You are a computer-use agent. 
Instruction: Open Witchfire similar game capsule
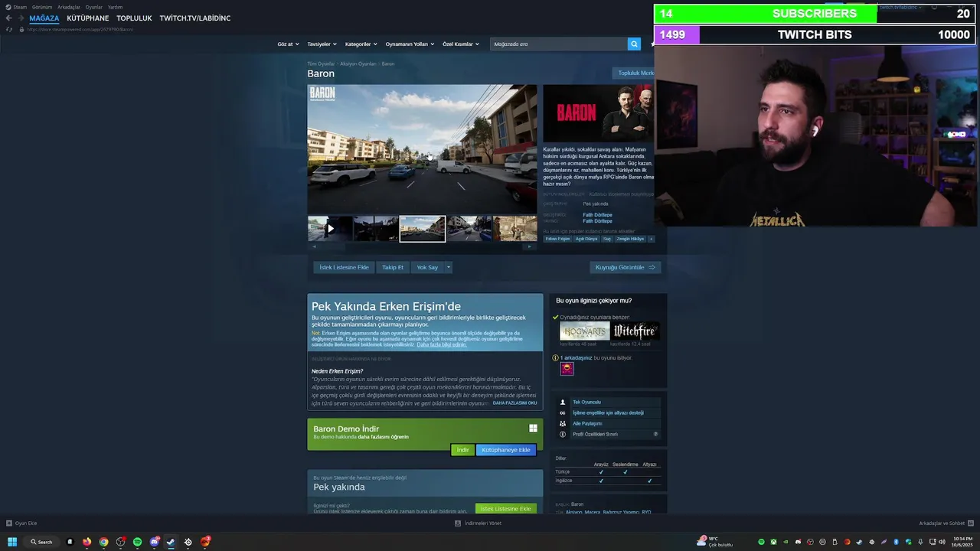635,331
